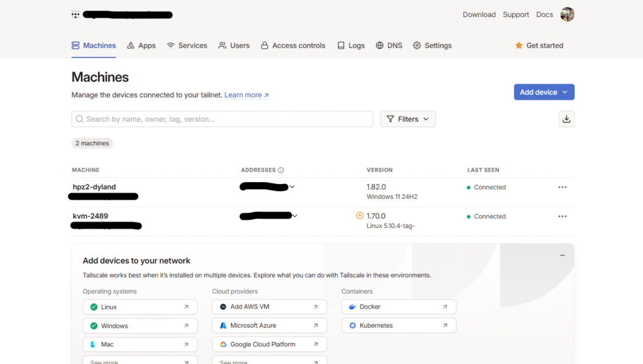643x364 pixels.
Task: Open the Access controls tab
Action: pos(293,46)
